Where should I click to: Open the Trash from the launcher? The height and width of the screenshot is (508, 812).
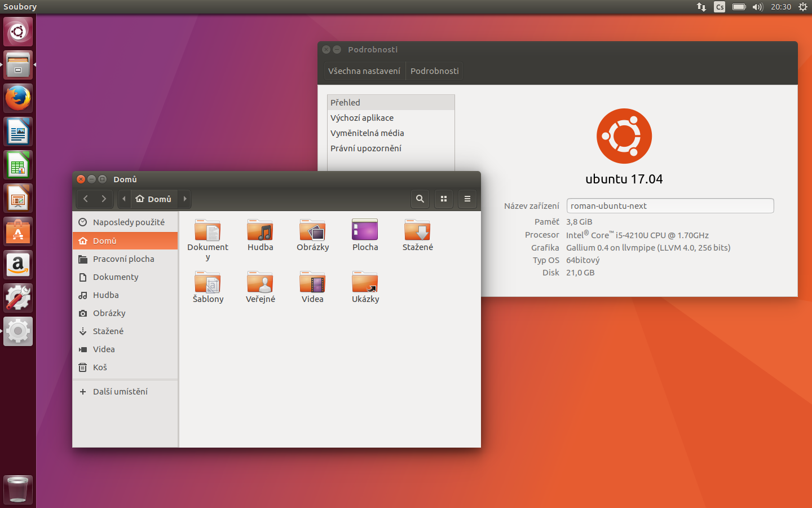point(17,489)
